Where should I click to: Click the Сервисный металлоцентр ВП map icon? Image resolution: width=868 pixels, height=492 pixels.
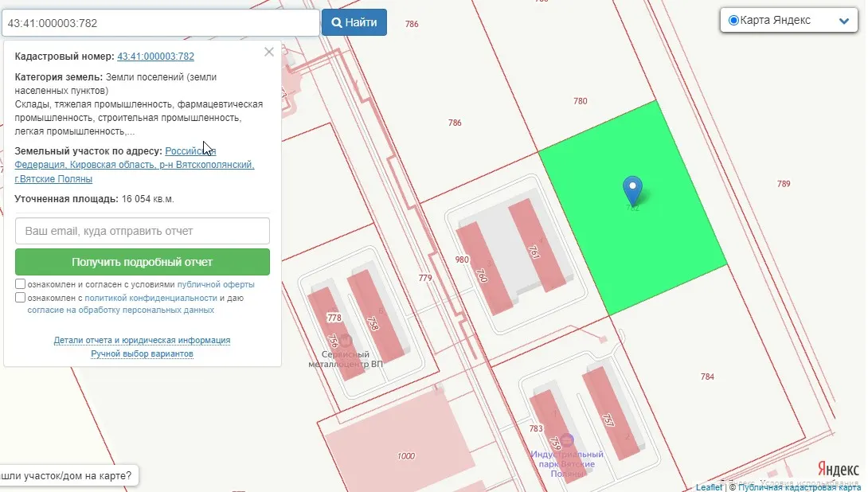point(345,340)
